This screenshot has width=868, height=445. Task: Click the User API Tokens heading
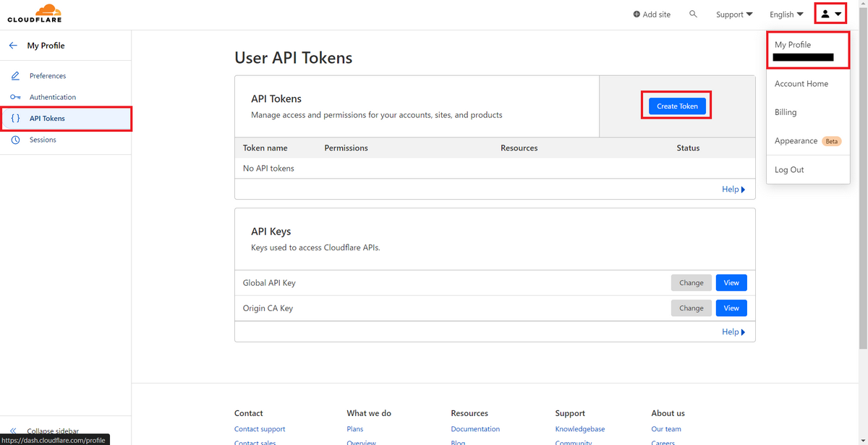[293, 58]
